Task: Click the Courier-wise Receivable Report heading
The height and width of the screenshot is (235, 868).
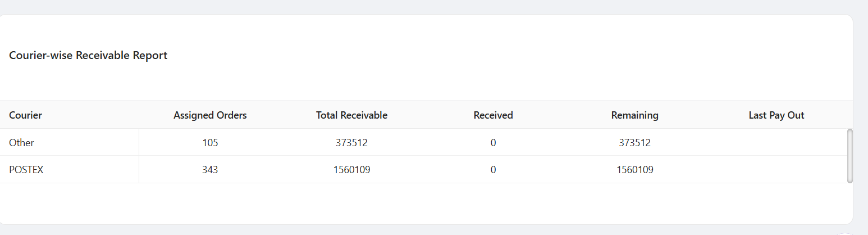Action: tap(88, 56)
